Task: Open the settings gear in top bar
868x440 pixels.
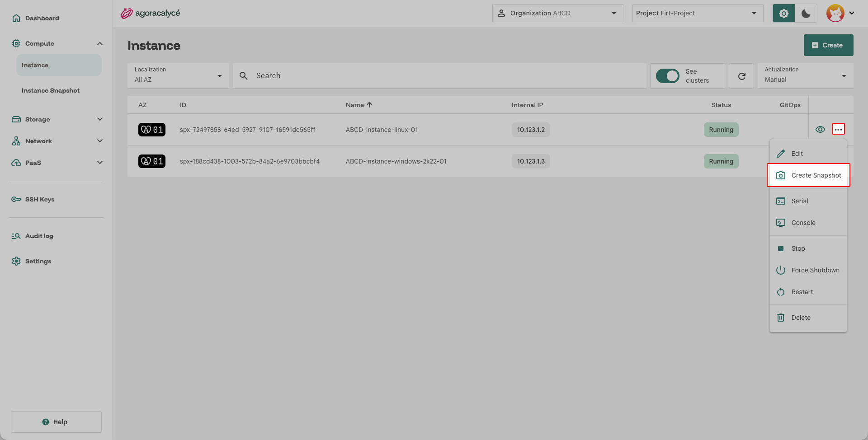Action: click(x=783, y=13)
